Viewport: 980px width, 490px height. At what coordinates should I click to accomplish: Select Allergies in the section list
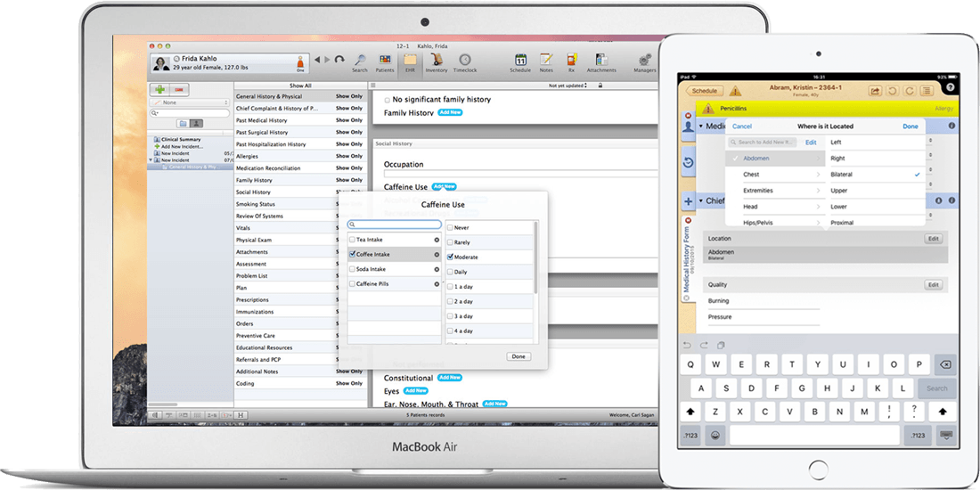(300, 156)
